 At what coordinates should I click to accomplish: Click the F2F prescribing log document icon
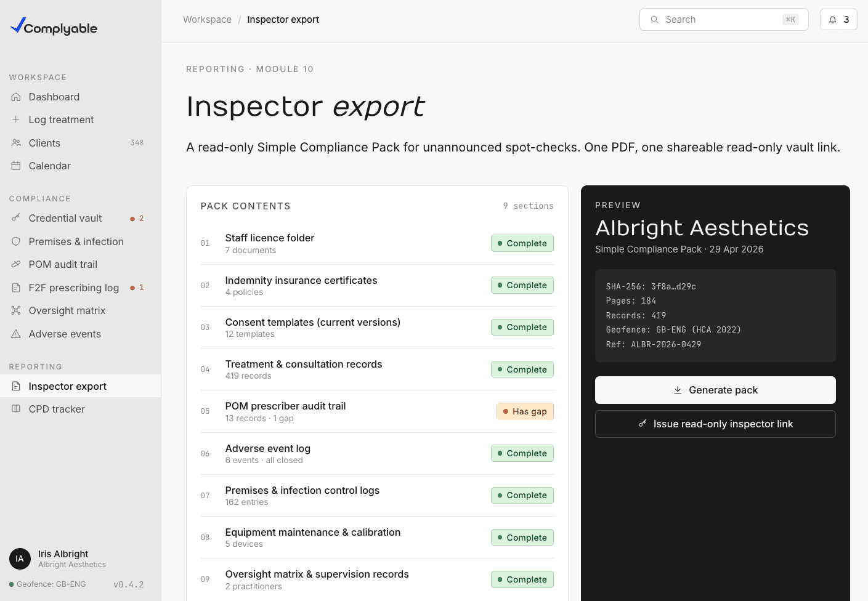(16, 288)
